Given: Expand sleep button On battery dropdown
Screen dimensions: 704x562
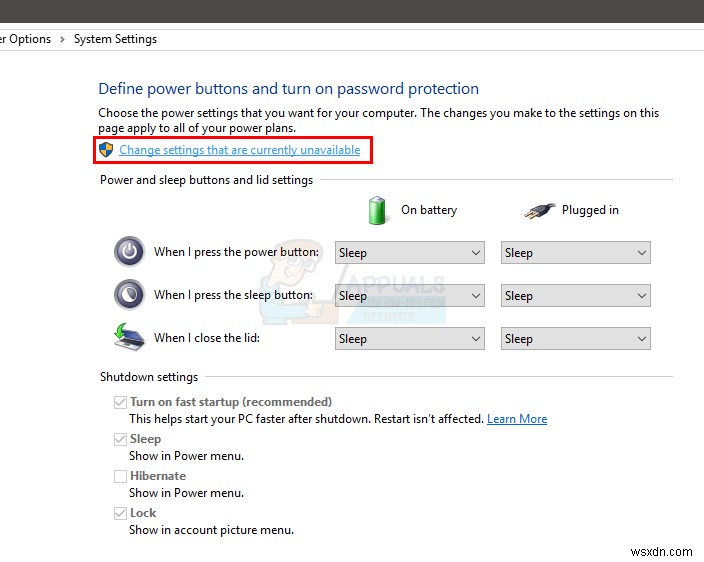Looking at the screenshot, I should click(x=410, y=296).
